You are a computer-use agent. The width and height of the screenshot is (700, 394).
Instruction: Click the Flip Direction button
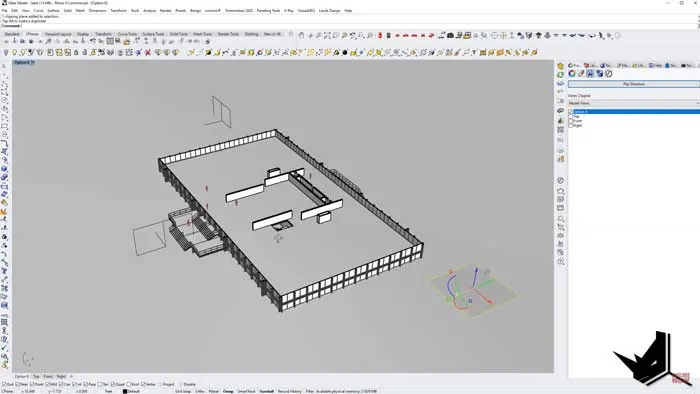(633, 84)
